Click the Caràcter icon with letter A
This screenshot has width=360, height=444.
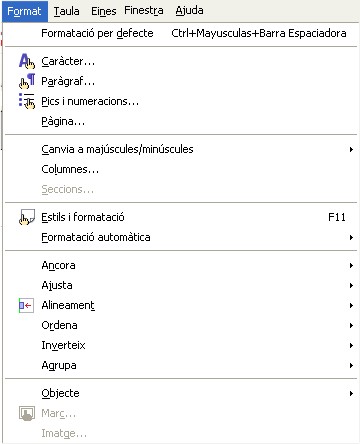pos(27,61)
